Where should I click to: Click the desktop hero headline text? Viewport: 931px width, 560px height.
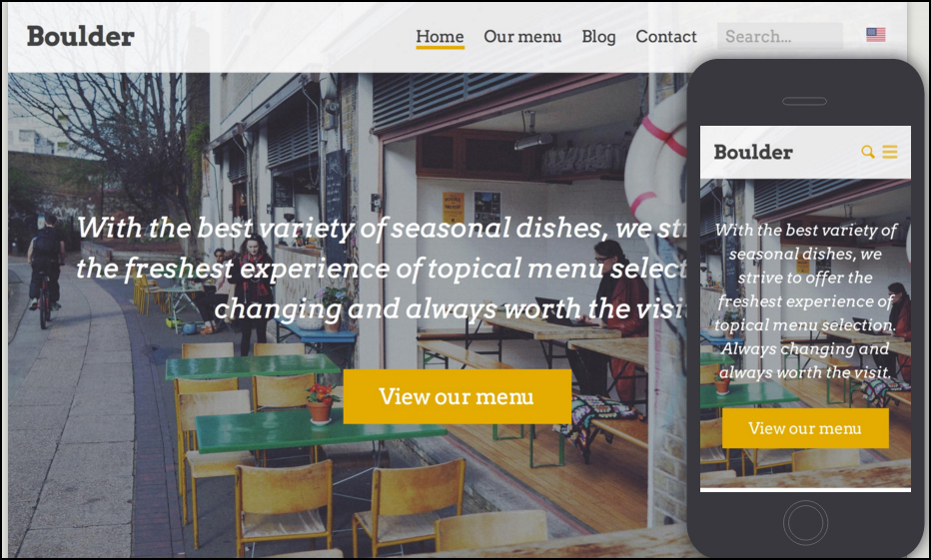383,269
